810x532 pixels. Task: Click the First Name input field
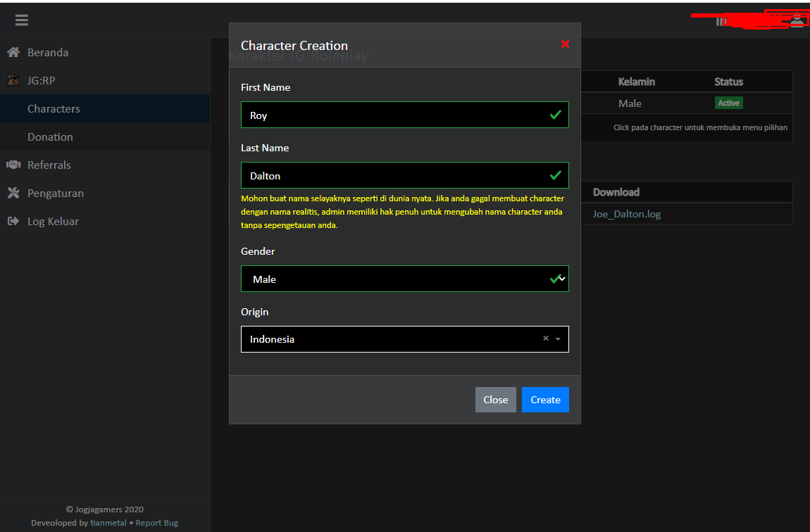click(x=394, y=115)
